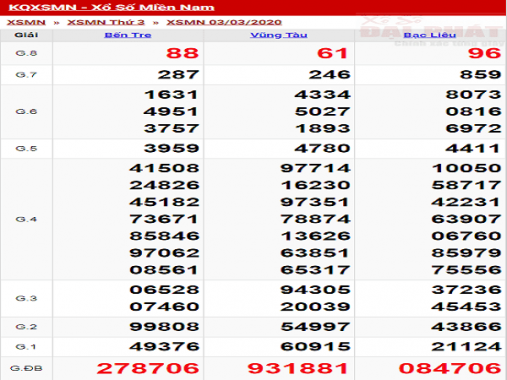The width and height of the screenshot is (507, 380).
Task: Select the G.8 result 96 for Bạc Liêu
Action: (485, 53)
